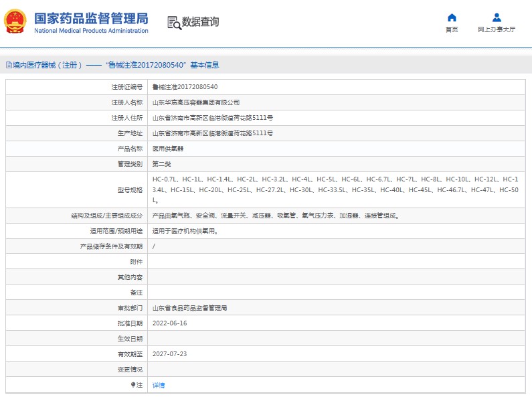Screen dimensions: 532x397
Task: Select expiry date 2027-07-23
Action: pyautogui.click(x=170, y=354)
